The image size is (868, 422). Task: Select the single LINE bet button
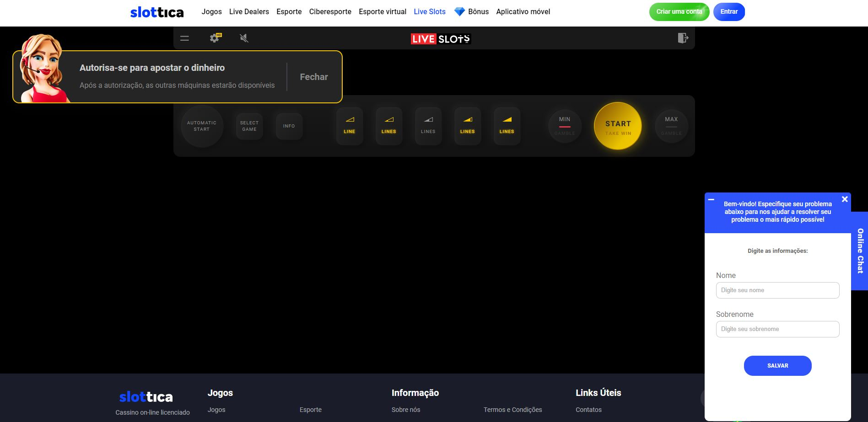point(350,126)
